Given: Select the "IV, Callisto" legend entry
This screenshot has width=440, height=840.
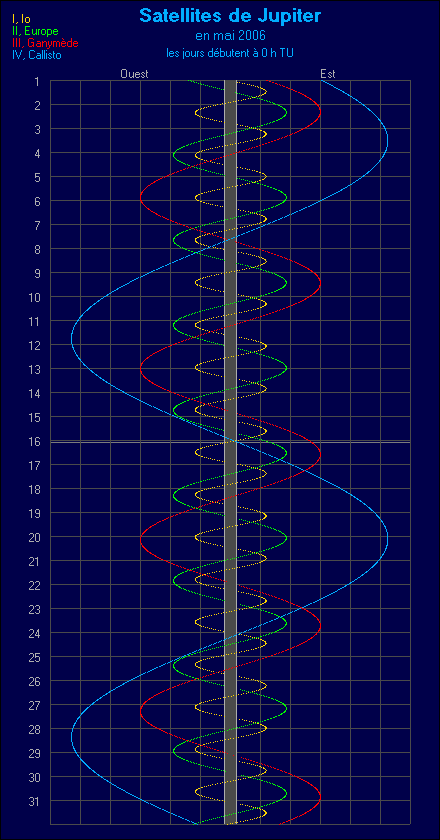Looking at the screenshot, I should [x=36, y=54].
